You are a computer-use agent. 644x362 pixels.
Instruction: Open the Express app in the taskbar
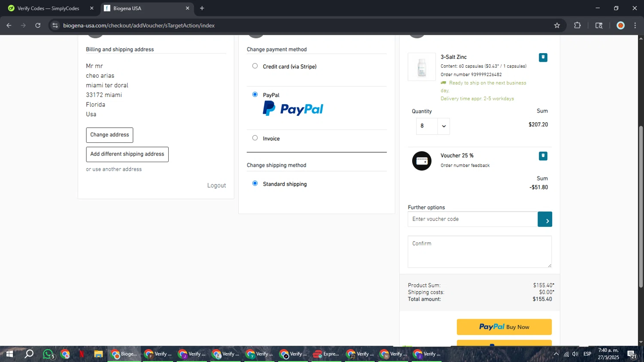tap(326, 354)
